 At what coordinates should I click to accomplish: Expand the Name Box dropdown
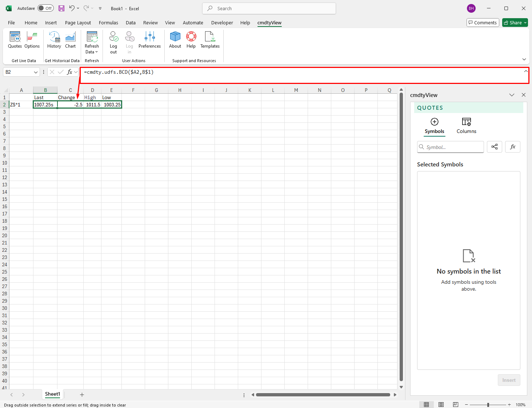[x=36, y=72]
